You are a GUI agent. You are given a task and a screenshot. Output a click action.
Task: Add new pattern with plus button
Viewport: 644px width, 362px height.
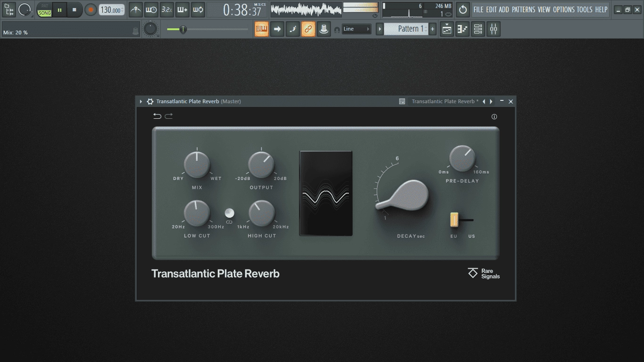point(433,29)
